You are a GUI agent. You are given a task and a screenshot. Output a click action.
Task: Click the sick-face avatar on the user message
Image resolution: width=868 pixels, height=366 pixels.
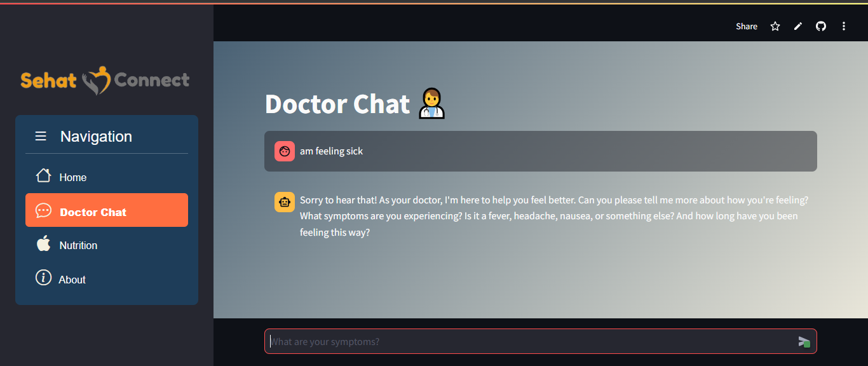(284, 151)
